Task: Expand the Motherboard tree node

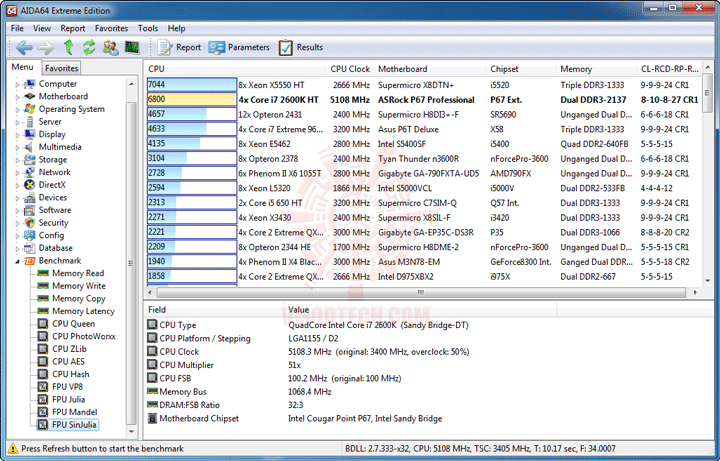Action: [17, 97]
